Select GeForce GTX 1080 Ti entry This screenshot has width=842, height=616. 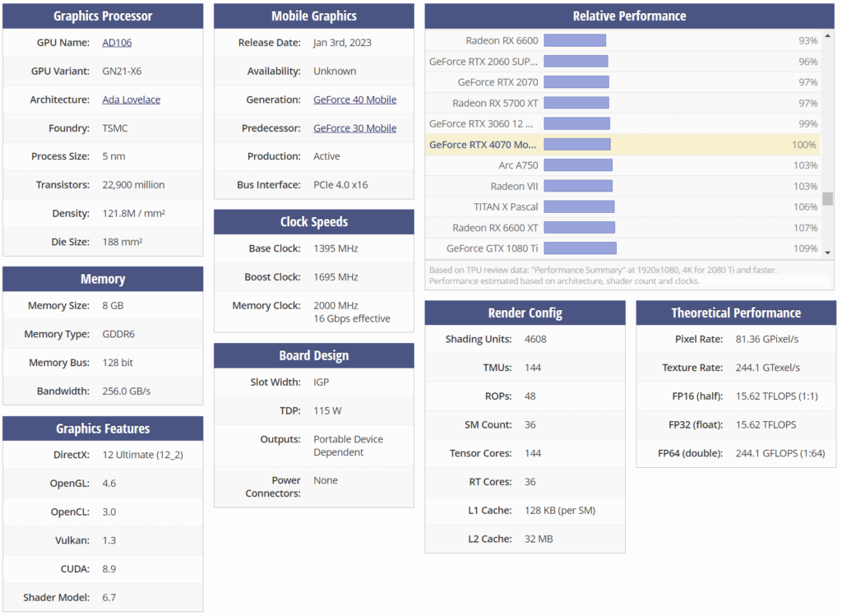[x=492, y=248]
